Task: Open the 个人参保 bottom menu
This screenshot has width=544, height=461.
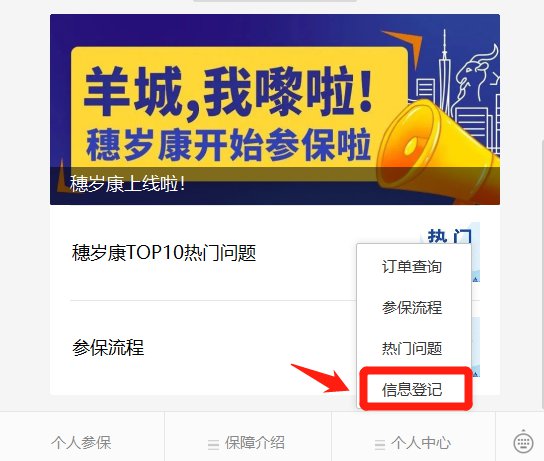Action: (x=81, y=443)
